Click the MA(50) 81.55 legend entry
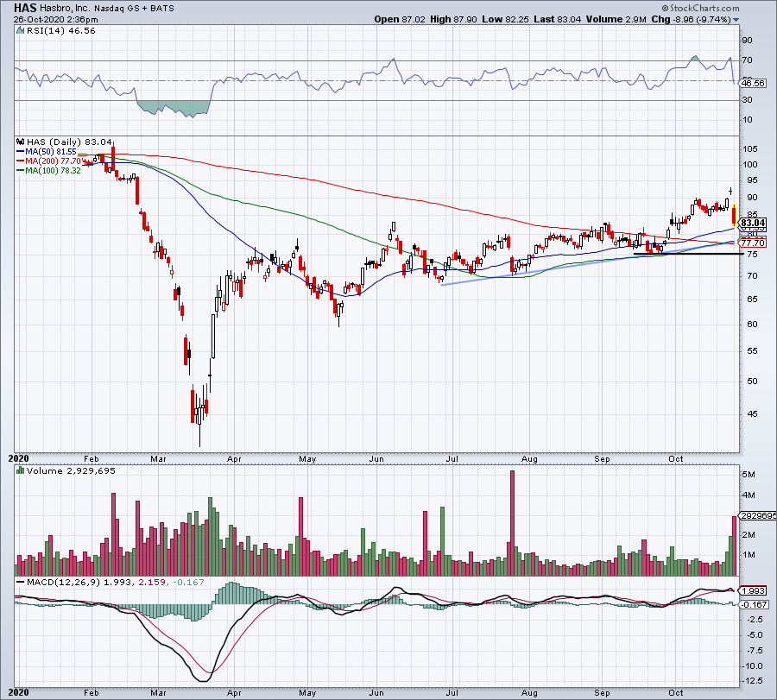The image size is (777, 700). point(47,152)
